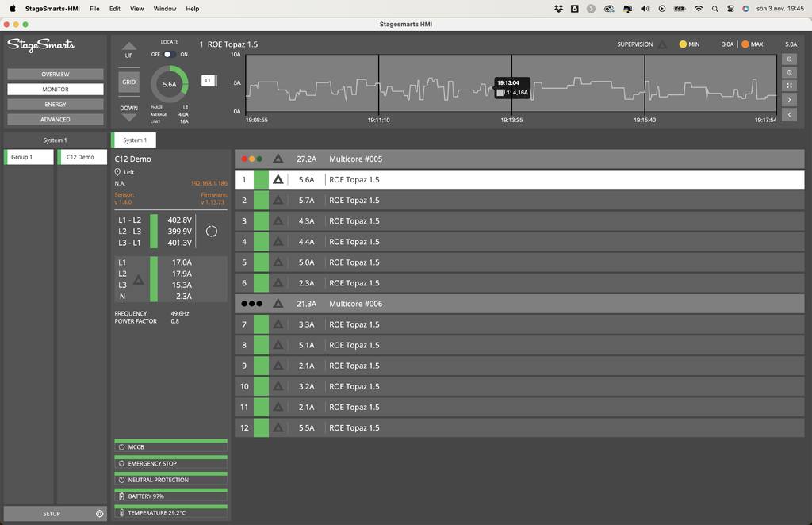Click green status block on channel 8

coord(261,345)
